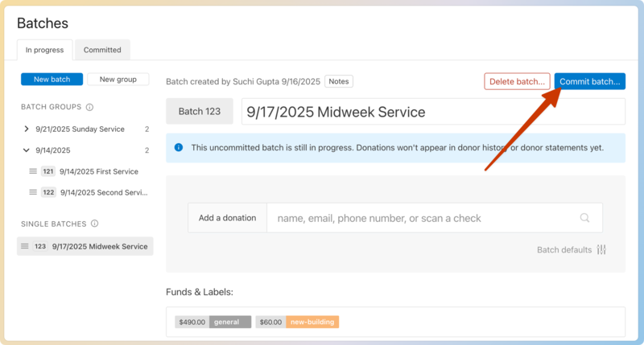Image resolution: width=644 pixels, height=345 pixels.
Task: Select the In progress tab
Action: click(x=44, y=50)
